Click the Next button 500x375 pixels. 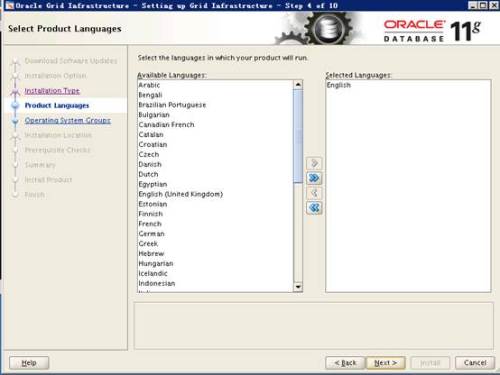click(386, 363)
